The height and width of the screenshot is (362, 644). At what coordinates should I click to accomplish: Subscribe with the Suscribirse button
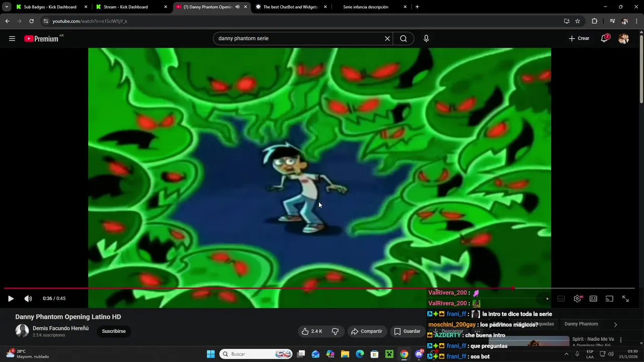tap(114, 331)
